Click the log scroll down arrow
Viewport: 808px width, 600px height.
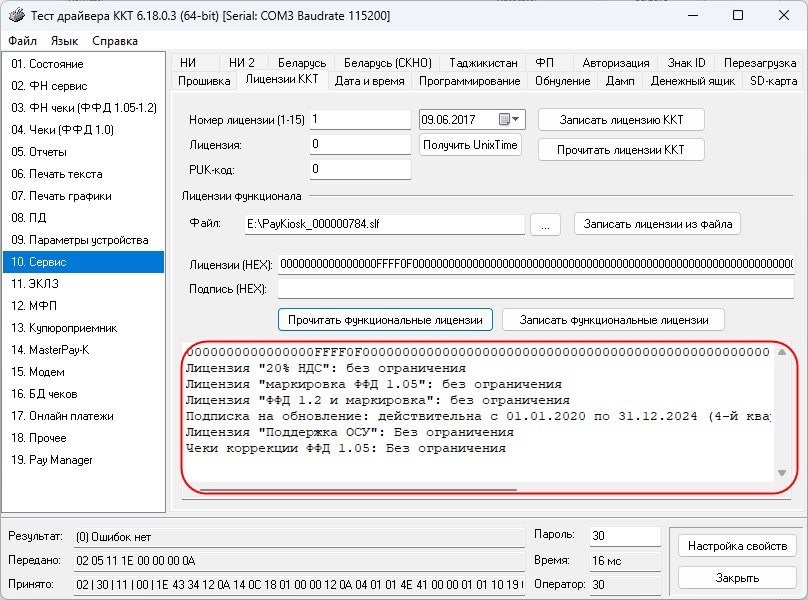782,473
